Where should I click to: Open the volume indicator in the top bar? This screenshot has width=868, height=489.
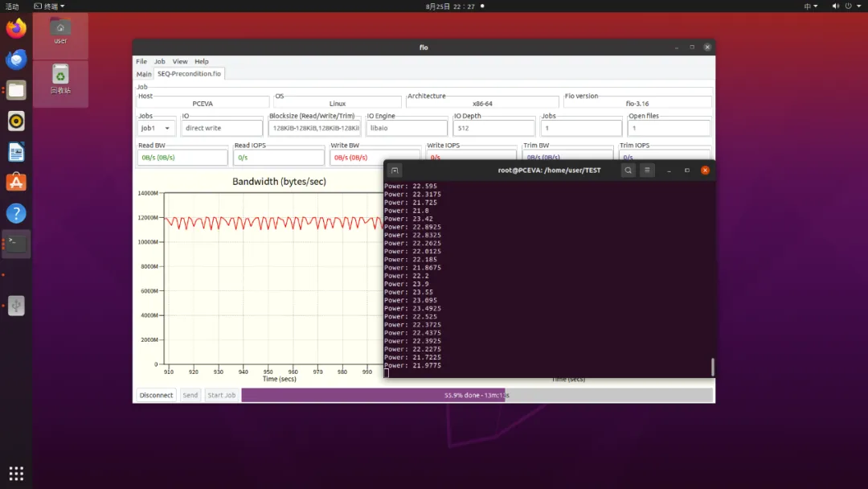(x=835, y=6)
